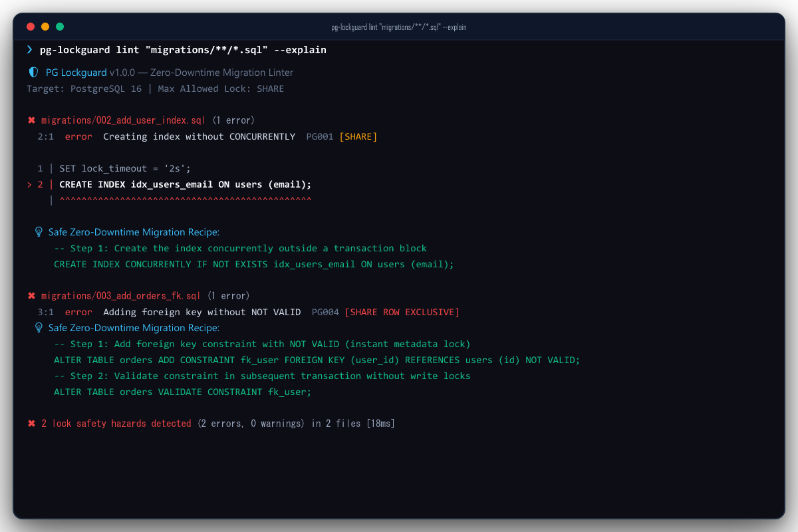Click rule code PG004
Image resolution: width=798 pixels, height=532 pixels.
click(325, 312)
